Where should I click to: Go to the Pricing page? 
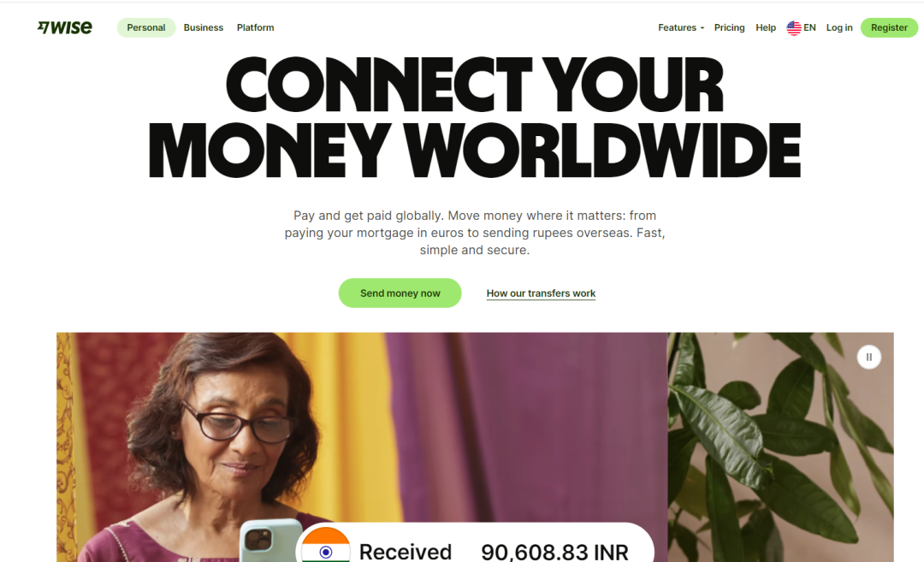pyautogui.click(x=729, y=27)
